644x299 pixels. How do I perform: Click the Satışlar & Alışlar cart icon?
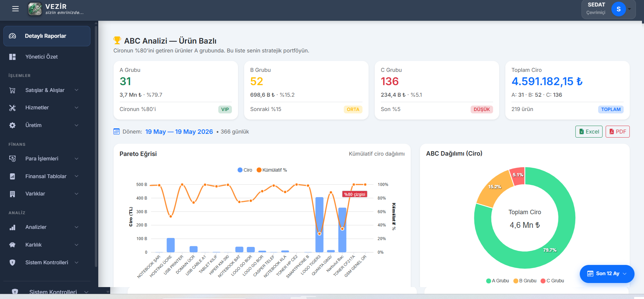13,90
